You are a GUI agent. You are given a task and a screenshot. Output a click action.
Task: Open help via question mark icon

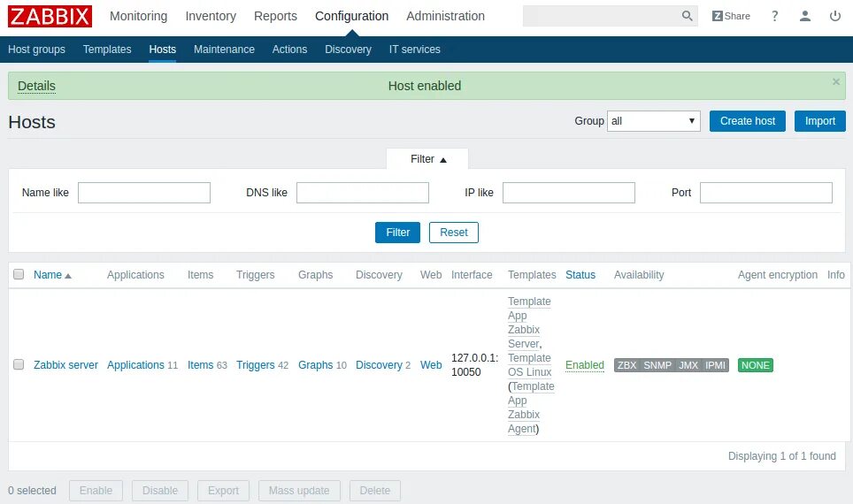point(774,16)
